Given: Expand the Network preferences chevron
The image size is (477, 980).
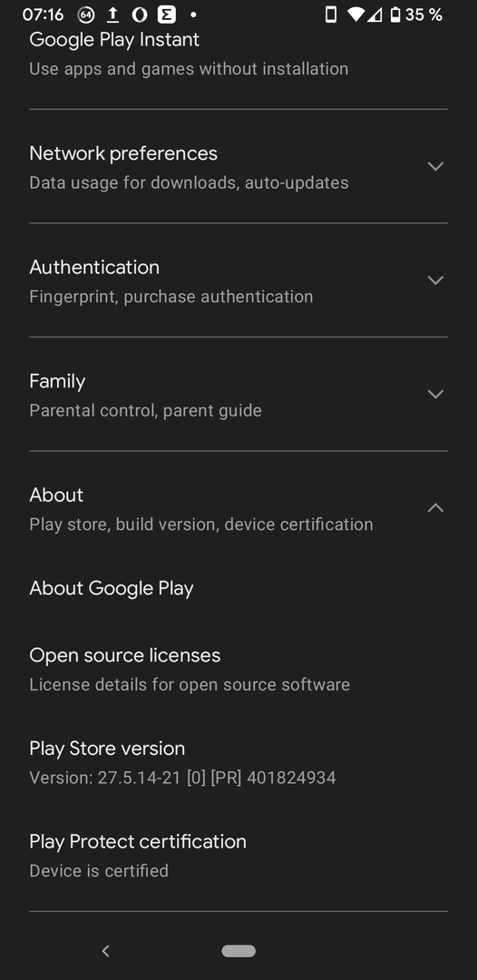Looking at the screenshot, I should (435, 166).
